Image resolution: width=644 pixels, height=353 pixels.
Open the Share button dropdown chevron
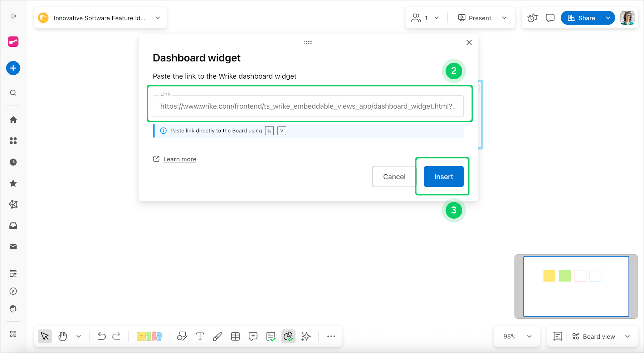click(608, 18)
